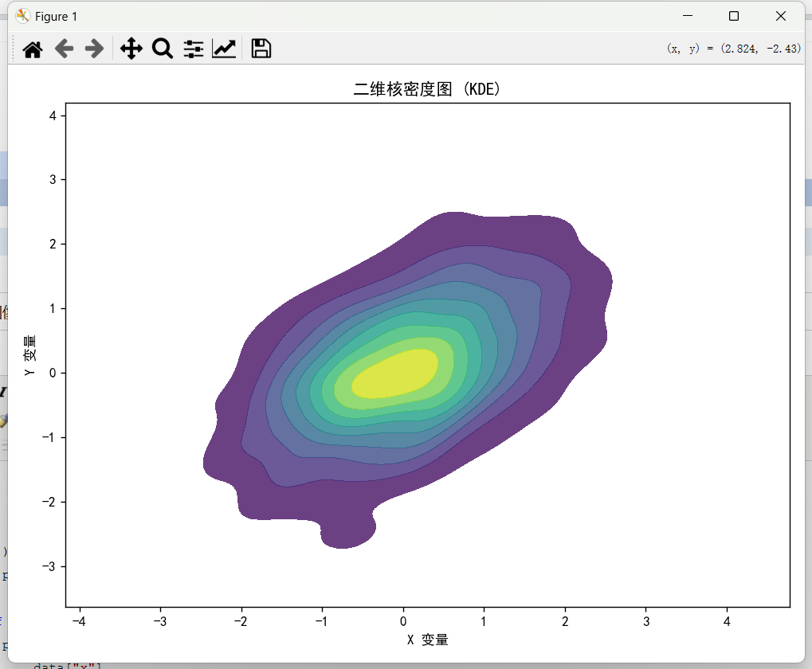Click y-axis tick label 3
Viewport: 812px width, 669px height.
[x=53, y=179]
